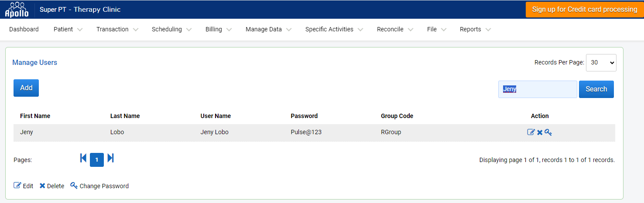Image resolution: width=644 pixels, height=203 pixels.
Task: Click the Pages label
Action: point(23,160)
